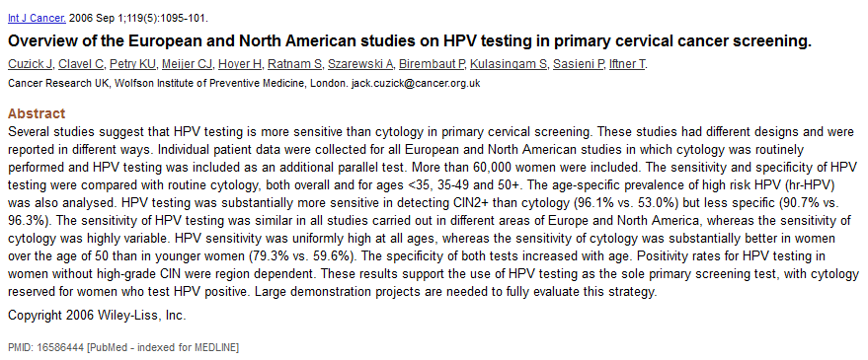Click the PMID number 16586444
The width and height of the screenshot is (868, 360).
(61, 347)
